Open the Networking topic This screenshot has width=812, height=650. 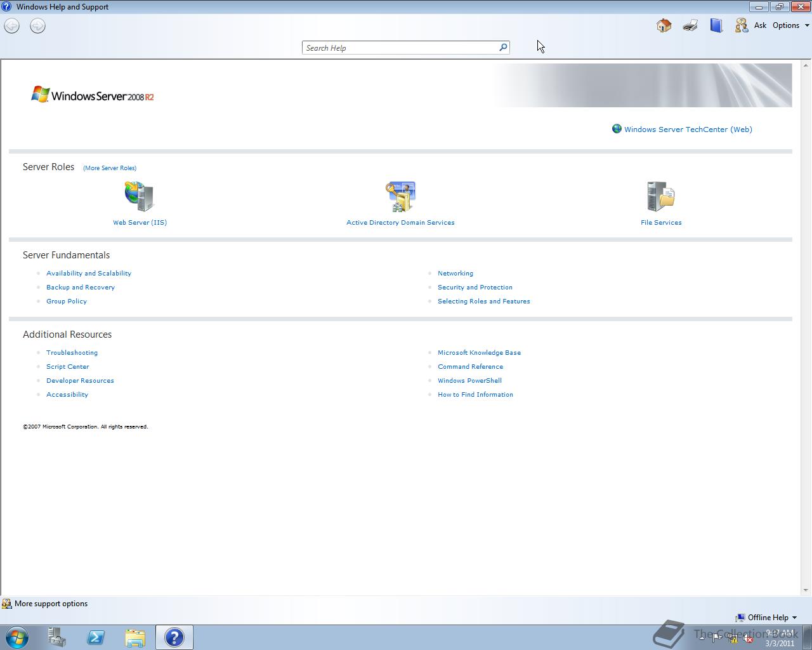coord(455,274)
